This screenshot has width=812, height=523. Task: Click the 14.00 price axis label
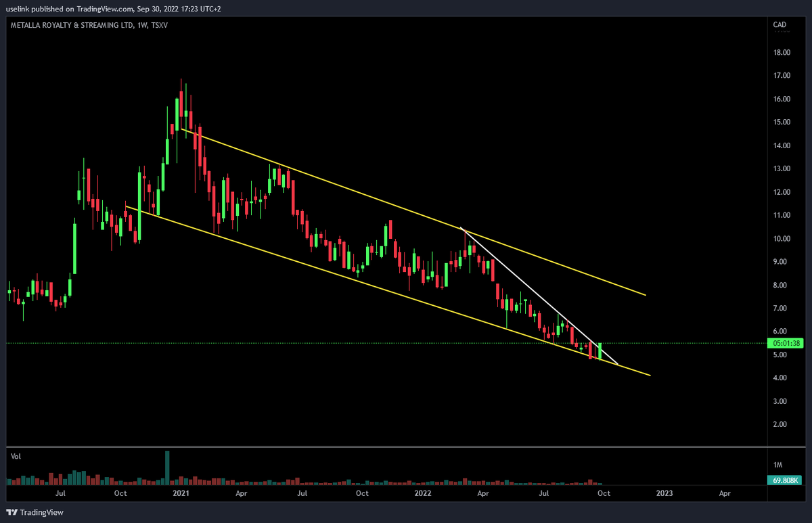click(782, 145)
